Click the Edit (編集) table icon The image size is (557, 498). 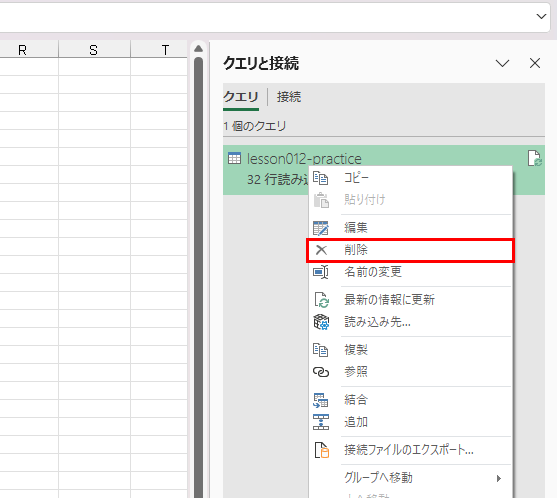click(x=321, y=228)
